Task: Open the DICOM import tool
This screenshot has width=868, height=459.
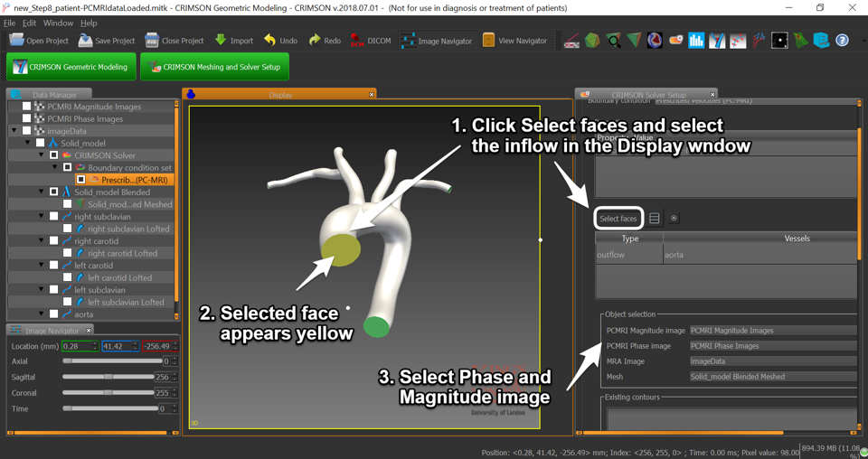Action: pos(371,41)
